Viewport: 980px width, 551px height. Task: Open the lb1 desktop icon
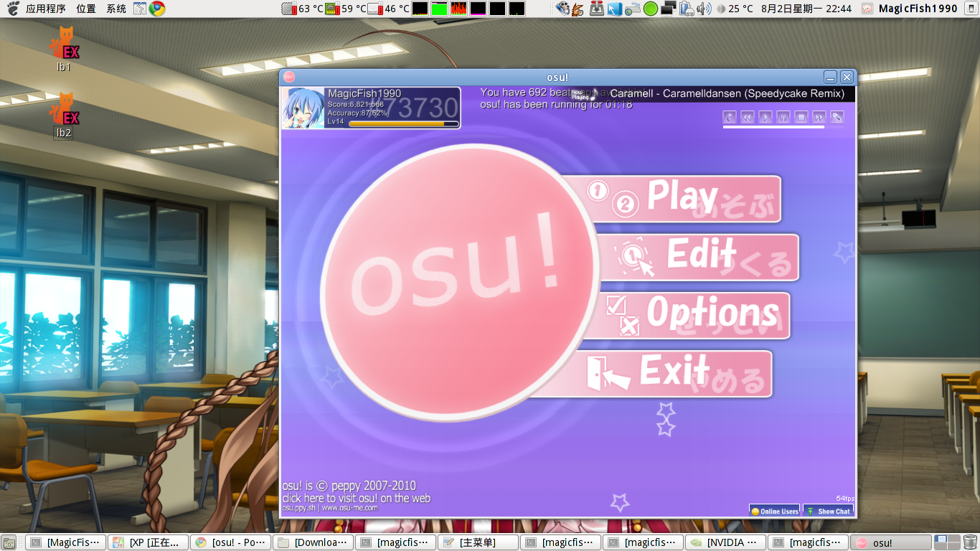click(64, 50)
